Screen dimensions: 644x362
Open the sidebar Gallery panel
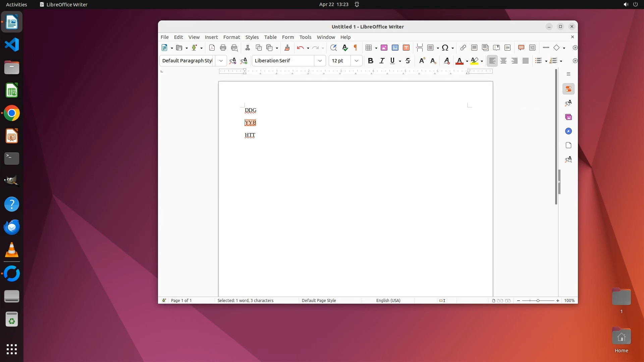568,117
